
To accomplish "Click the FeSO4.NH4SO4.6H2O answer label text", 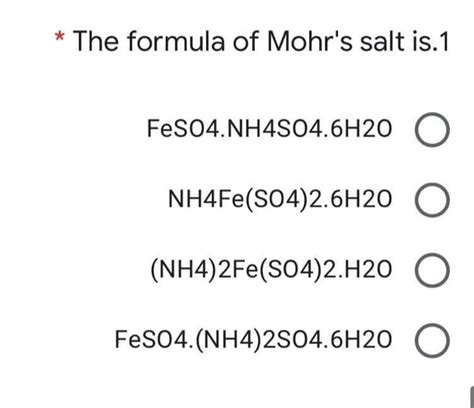I will (x=269, y=129).
